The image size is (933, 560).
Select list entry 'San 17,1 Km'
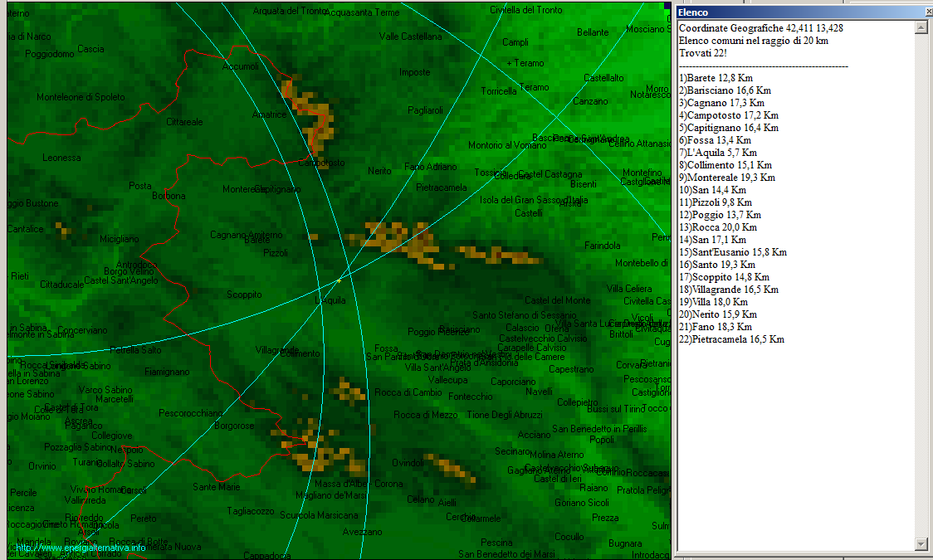tap(712, 240)
